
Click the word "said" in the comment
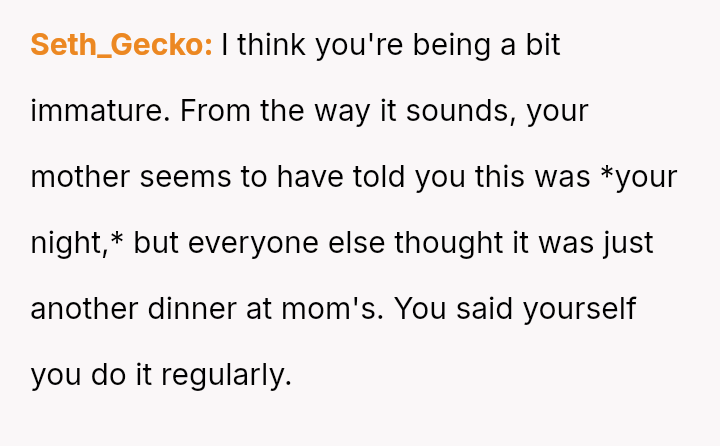[482, 309]
